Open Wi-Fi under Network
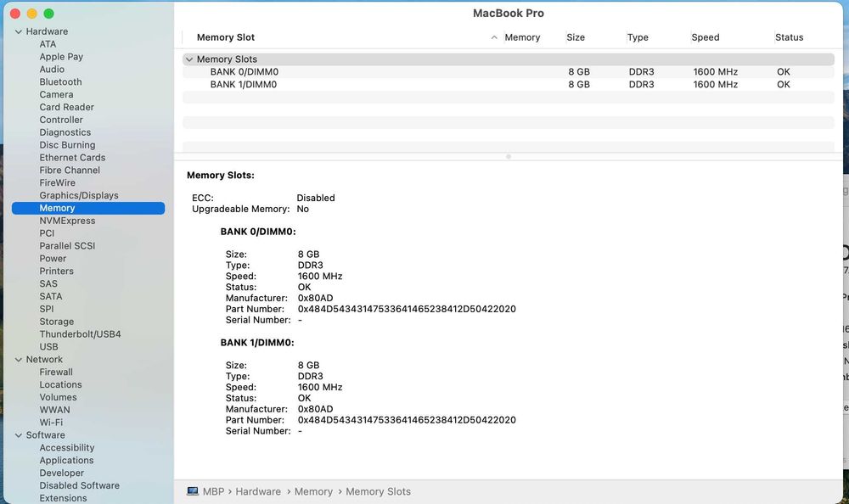The width and height of the screenshot is (849, 504). [51, 423]
